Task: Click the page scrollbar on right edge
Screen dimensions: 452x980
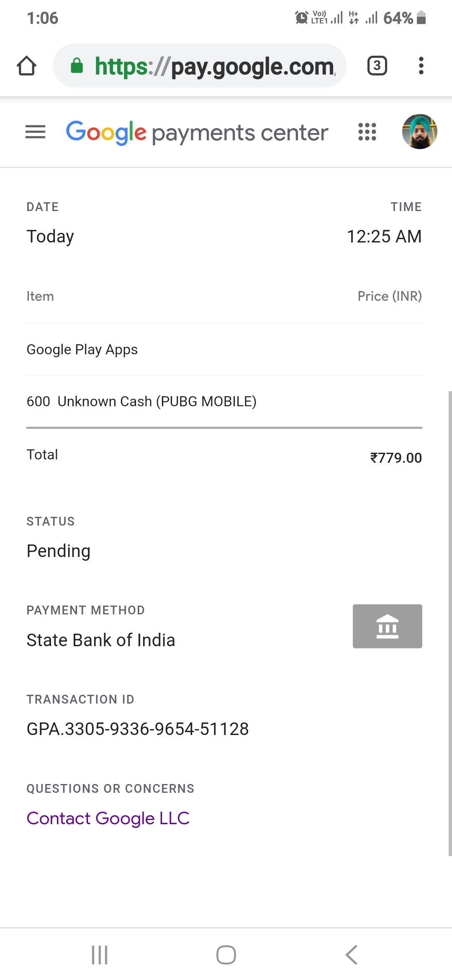Action: (450, 623)
